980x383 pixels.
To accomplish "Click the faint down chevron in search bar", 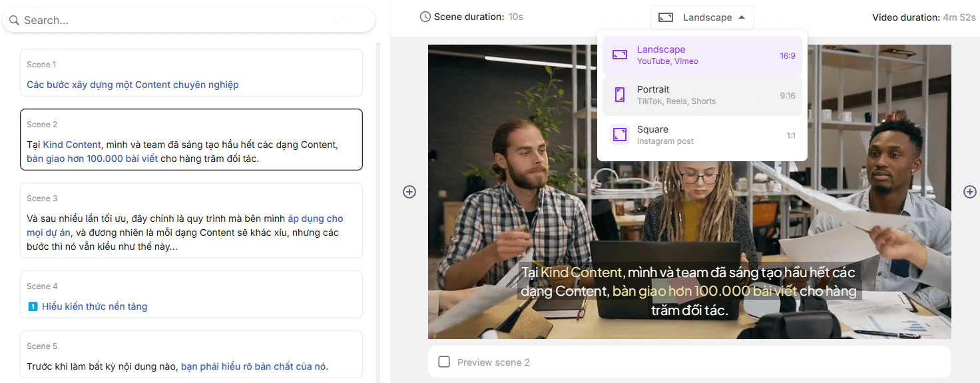I will pyautogui.click(x=336, y=21).
